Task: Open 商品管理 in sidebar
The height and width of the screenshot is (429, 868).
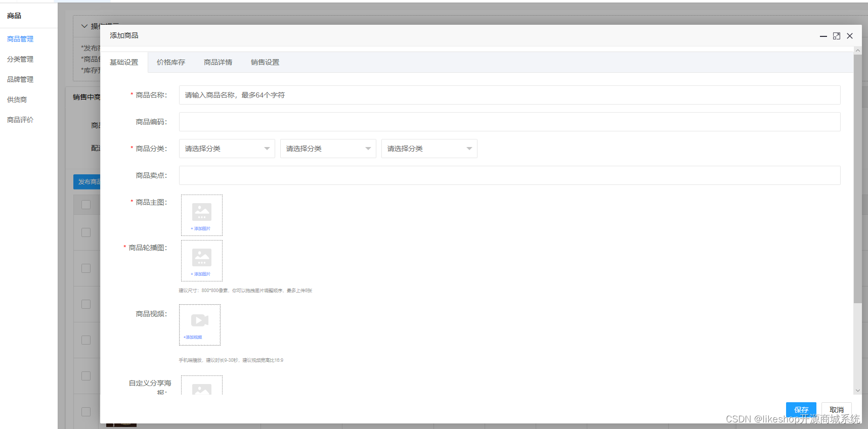Action: [20, 39]
